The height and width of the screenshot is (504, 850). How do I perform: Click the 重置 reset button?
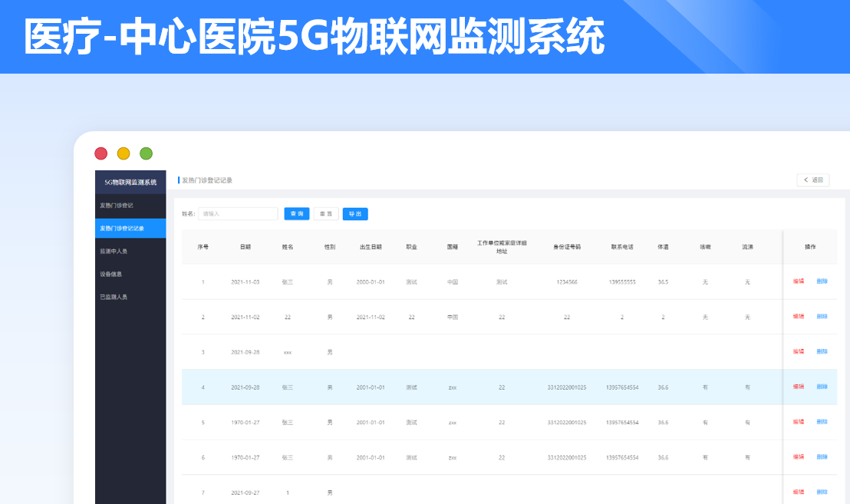[326, 213]
